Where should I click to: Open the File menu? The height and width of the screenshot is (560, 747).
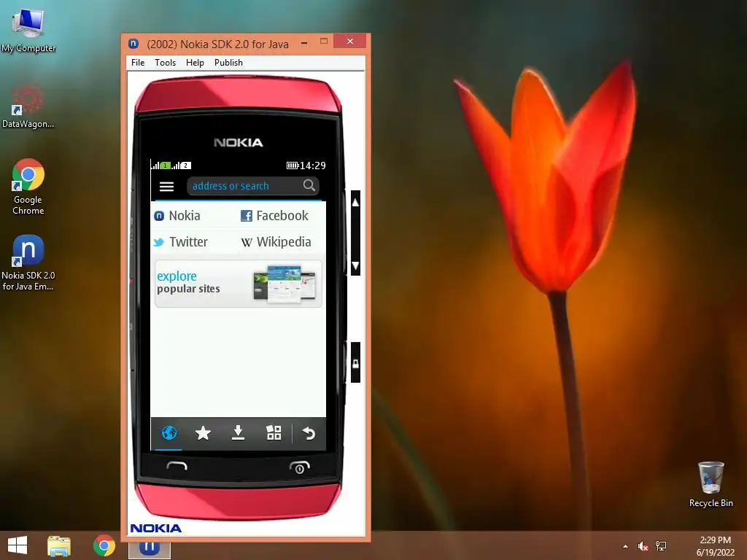[138, 63]
